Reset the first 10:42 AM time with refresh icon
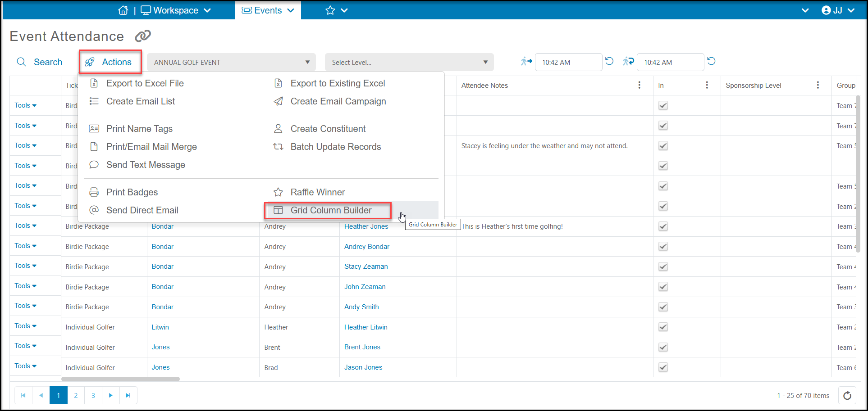The image size is (868, 411). pos(609,61)
